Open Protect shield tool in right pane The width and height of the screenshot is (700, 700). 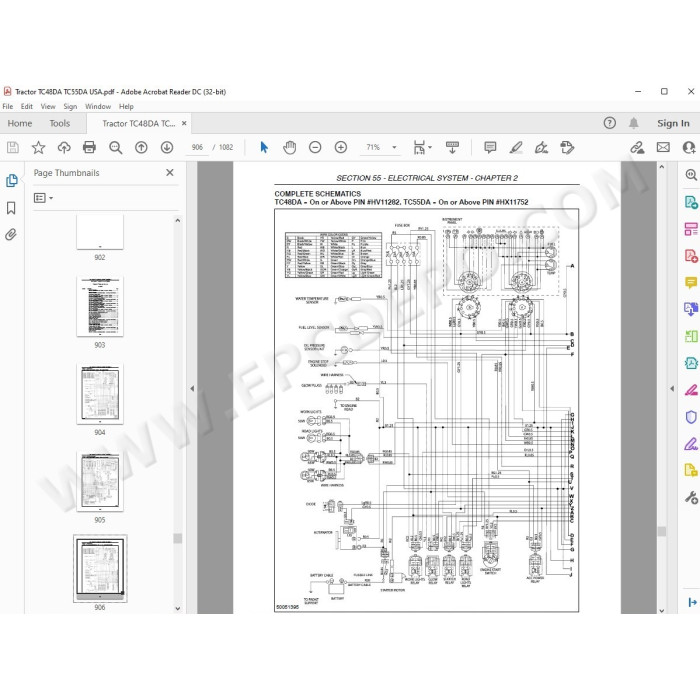pyautogui.click(x=691, y=417)
